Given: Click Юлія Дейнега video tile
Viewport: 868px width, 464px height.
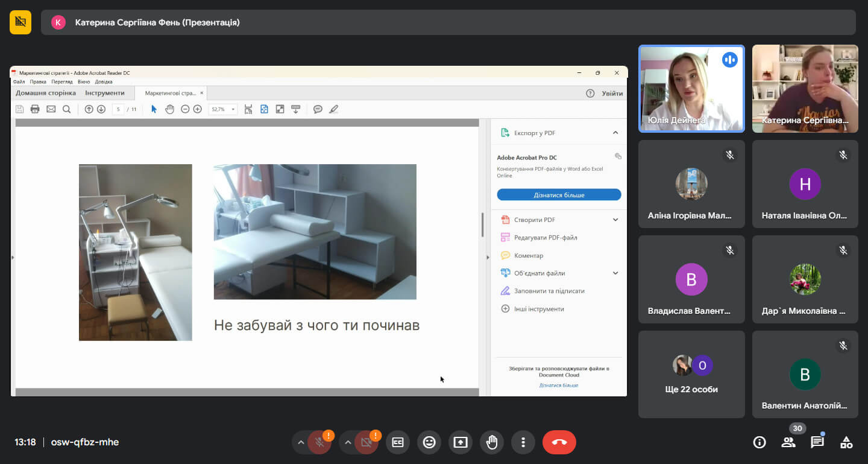Looking at the screenshot, I should coord(691,89).
